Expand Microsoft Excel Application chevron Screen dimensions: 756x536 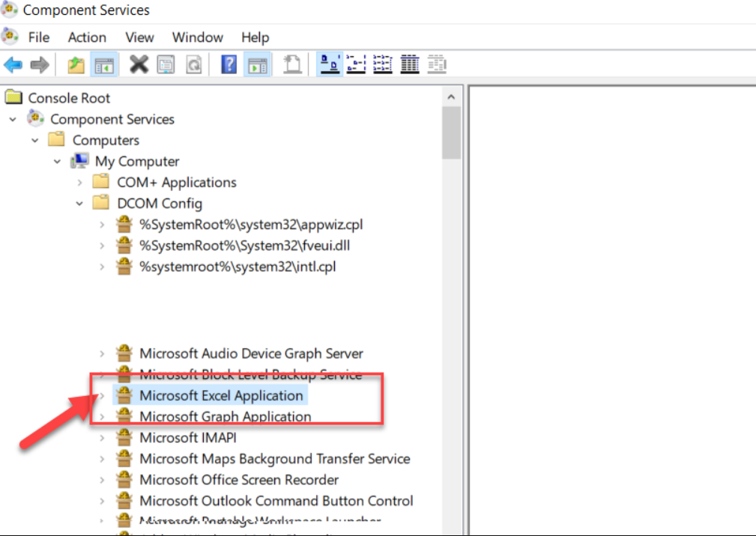102,396
